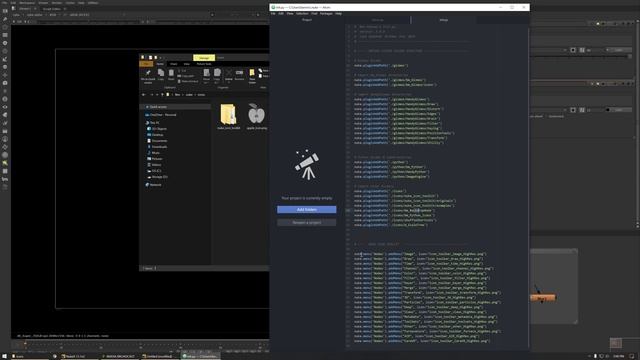
Task: Select OS (C:) drive in Explorer sidebar
Action: (x=155, y=171)
